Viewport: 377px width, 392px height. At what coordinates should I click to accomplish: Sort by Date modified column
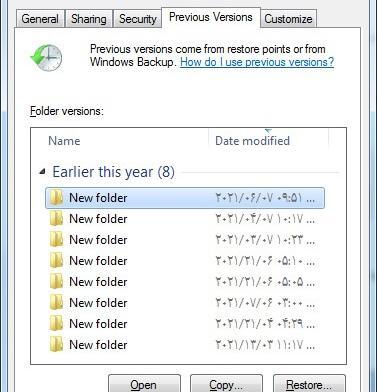click(269, 141)
